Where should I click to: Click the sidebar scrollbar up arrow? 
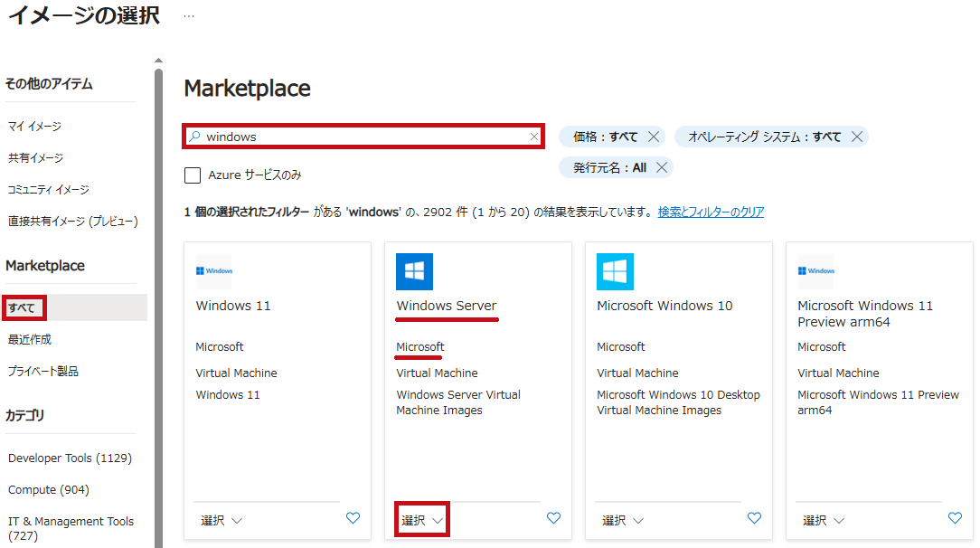[159, 60]
